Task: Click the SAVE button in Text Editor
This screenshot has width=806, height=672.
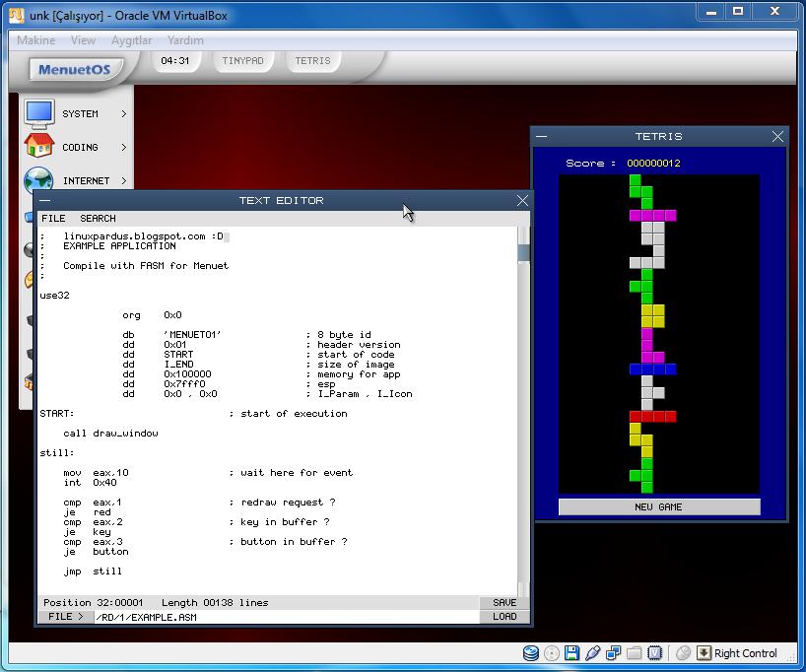Action: click(x=504, y=602)
